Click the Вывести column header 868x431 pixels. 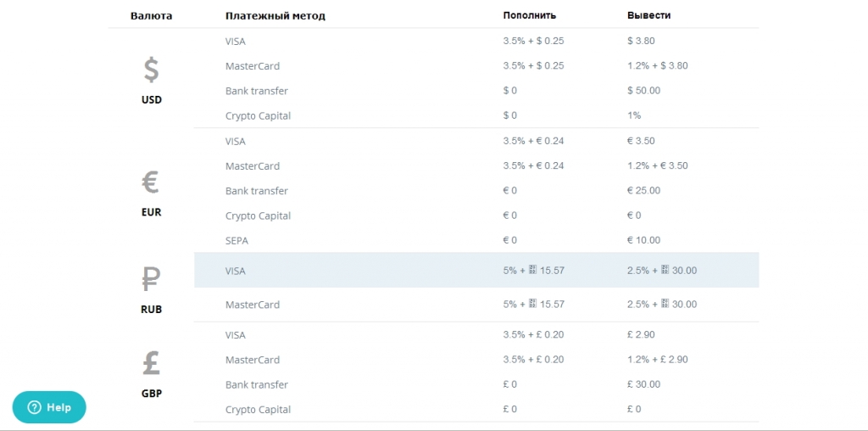tap(648, 15)
